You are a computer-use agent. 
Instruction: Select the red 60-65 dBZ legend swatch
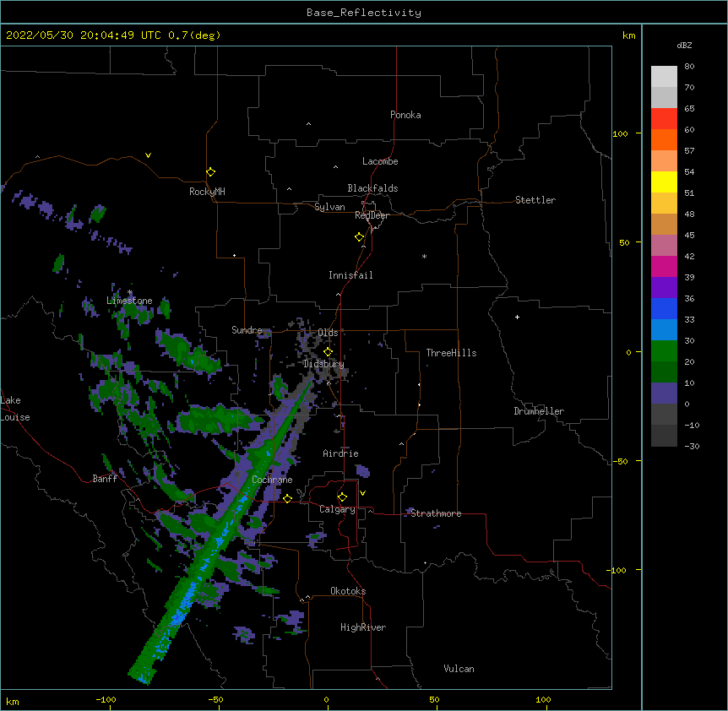pyautogui.click(x=664, y=118)
